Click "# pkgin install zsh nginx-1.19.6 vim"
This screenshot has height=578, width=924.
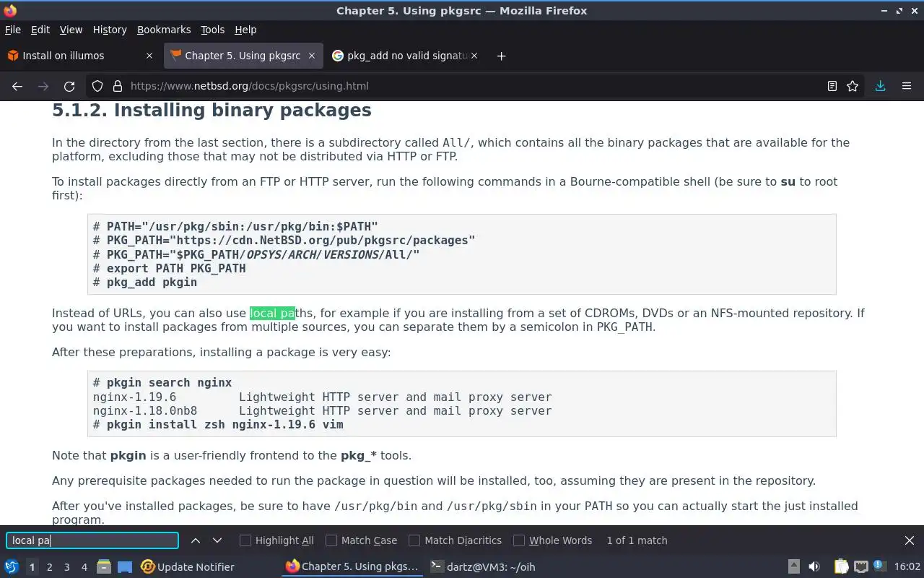218,424
